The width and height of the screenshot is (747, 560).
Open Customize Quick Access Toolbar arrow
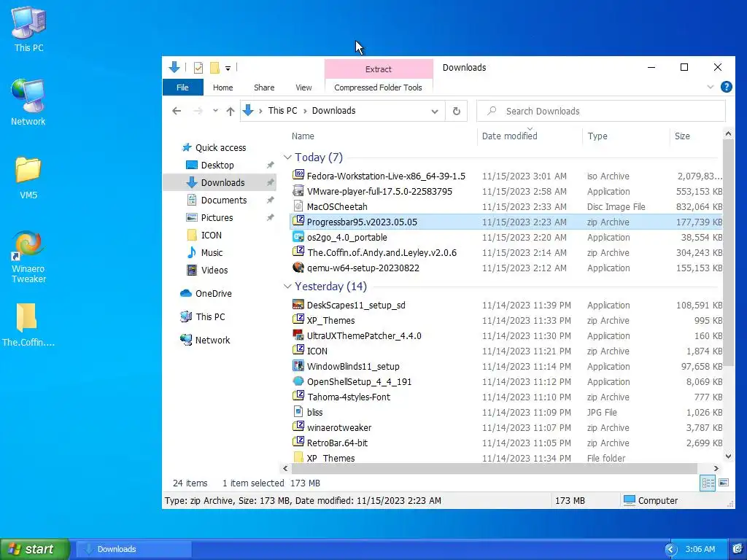pos(228,69)
